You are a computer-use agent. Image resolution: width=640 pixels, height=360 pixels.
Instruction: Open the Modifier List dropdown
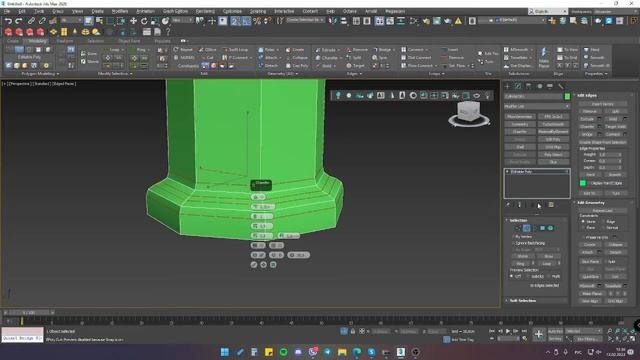[537, 106]
